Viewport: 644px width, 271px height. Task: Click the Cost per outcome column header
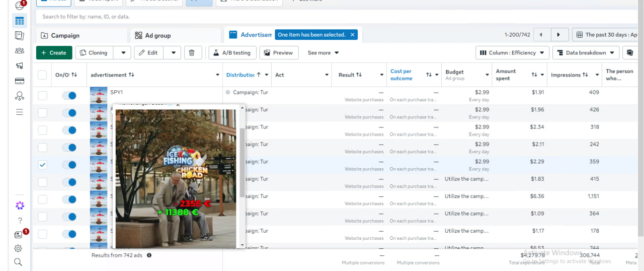tap(401, 75)
